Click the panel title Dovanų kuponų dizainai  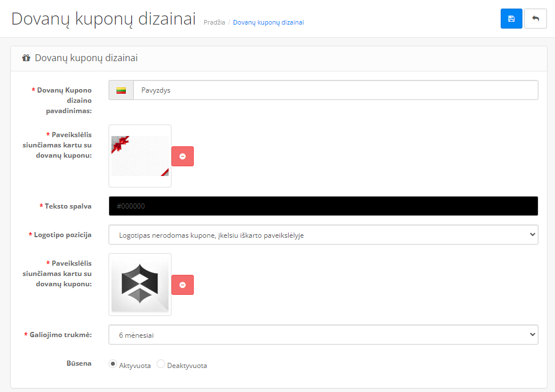[86, 58]
